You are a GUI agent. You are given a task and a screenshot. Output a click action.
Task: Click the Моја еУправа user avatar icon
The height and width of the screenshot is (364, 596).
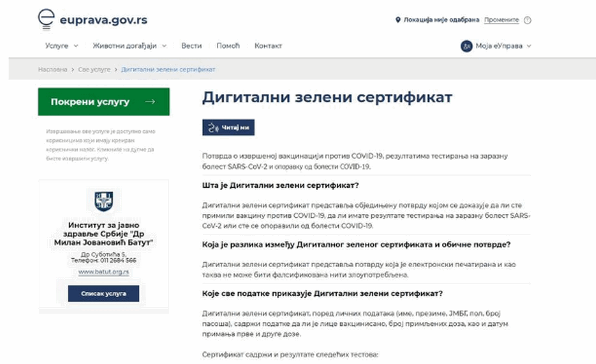coord(466,46)
